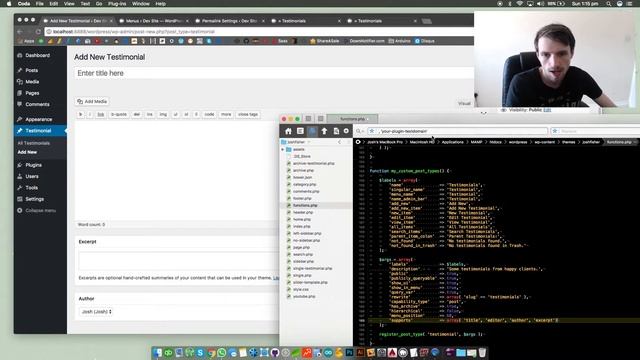Click the round gear icon in Coda toolbar
The image size is (640, 360).
pyautogui.click(x=346, y=131)
